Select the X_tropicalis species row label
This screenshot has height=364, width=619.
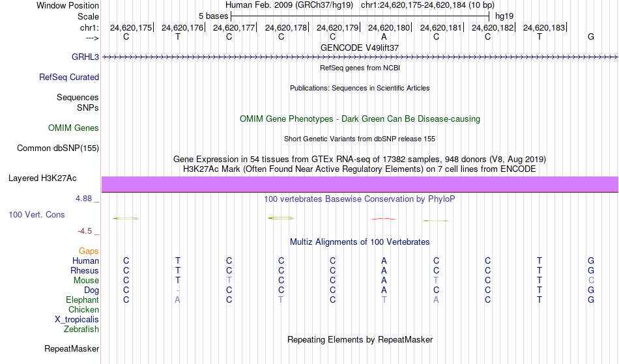77,320
